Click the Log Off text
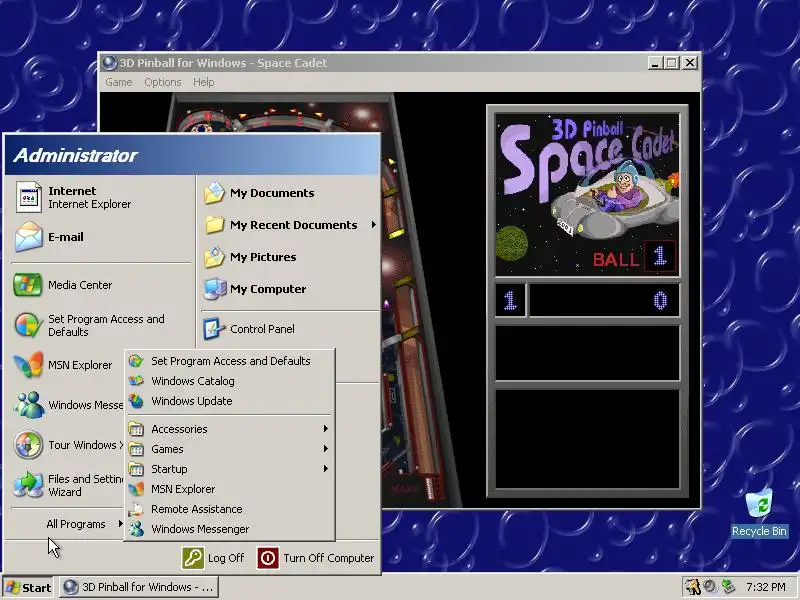 pyautogui.click(x=226, y=558)
